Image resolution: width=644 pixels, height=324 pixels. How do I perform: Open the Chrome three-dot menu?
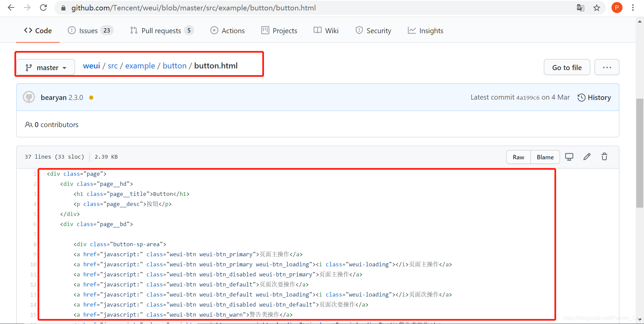click(x=633, y=8)
